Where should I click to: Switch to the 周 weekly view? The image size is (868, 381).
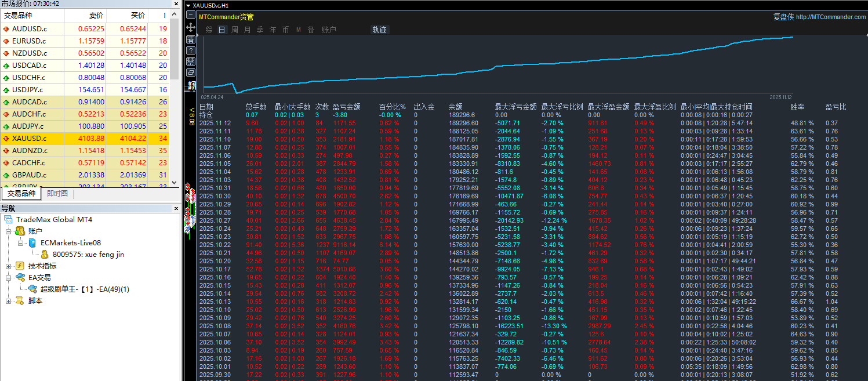(x=234, y=30)
